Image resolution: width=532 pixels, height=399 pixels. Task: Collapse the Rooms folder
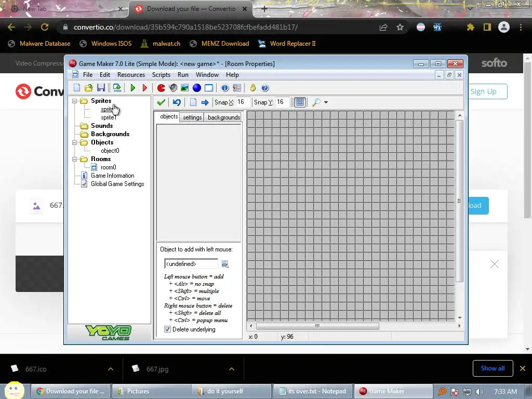coord(75,159)
